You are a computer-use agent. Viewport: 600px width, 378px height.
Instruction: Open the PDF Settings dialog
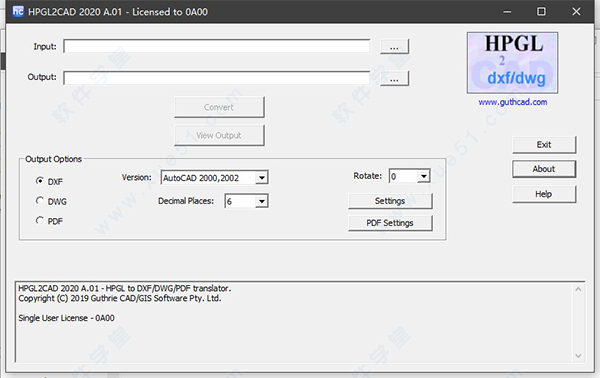point(390,223)
